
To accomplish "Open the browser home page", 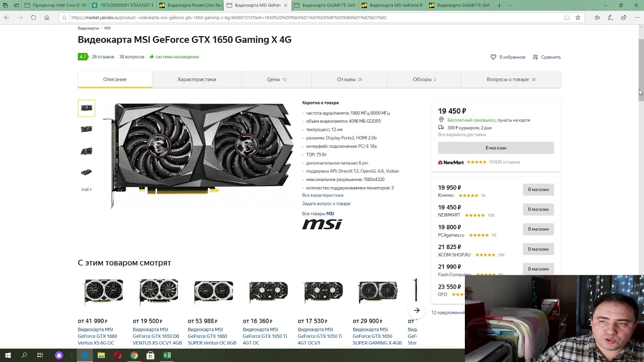I will click(47, 18).
